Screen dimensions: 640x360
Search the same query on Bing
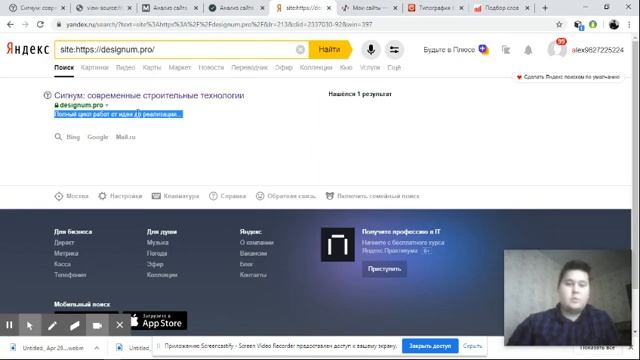pos(73,137)
